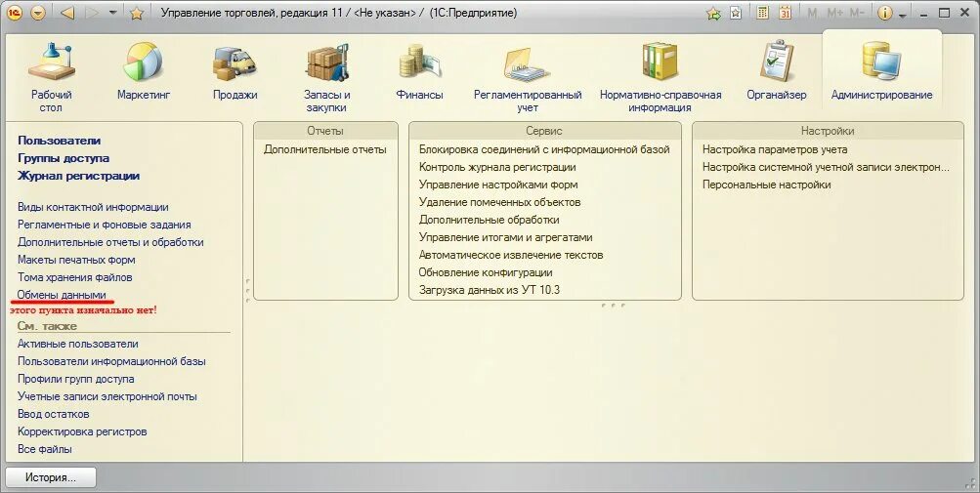Open navigation history dropdown arrow
The width and height of the screenshot is (980, 493).
click(x=113, y=13)
